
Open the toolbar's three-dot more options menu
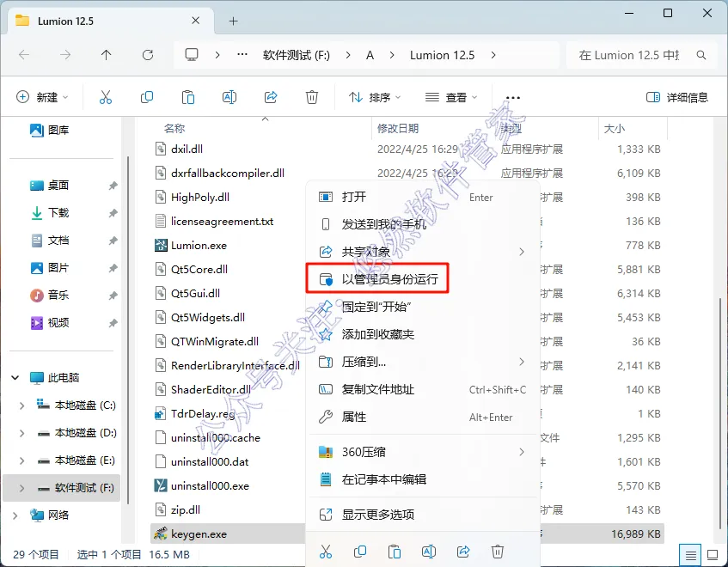pyautogui.click(x=512, y=98)
